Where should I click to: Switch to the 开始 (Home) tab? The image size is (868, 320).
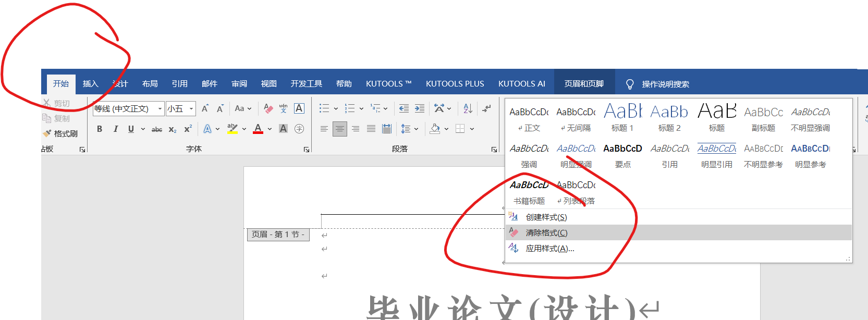point(61,84)
